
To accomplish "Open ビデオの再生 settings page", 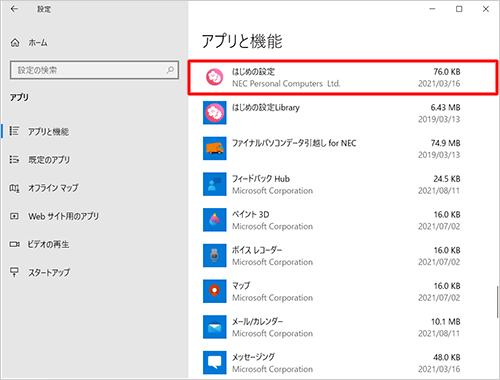I will pyautogui.click(x=48, y=244).
